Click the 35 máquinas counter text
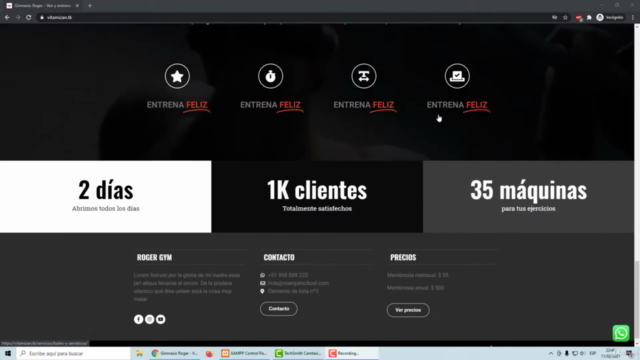Screen dimensions: 640x360 (528, 190)
